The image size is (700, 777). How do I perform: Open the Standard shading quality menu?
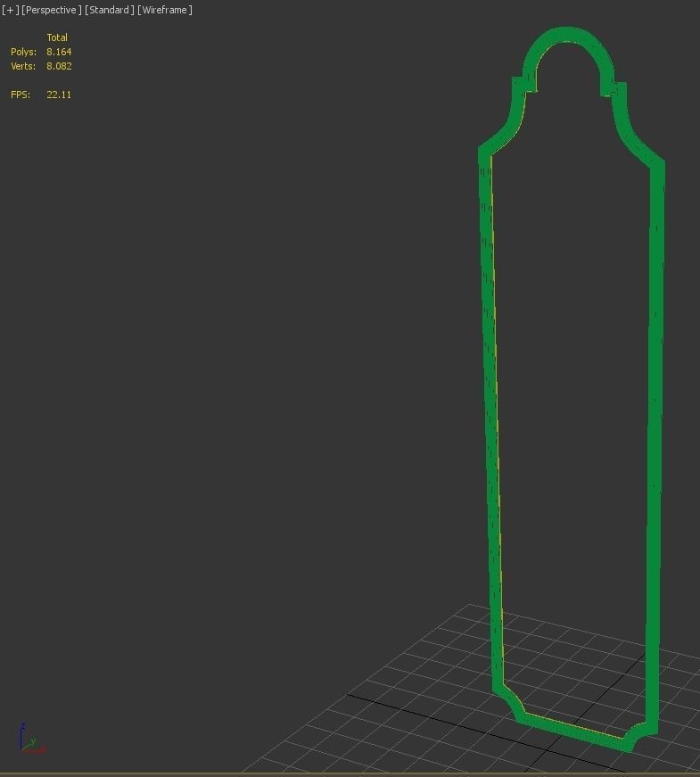click(109, 10)
